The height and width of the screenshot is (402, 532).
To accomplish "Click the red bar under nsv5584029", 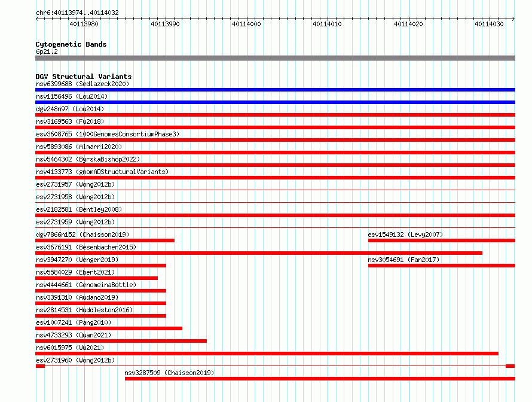I will pos(96,278).
